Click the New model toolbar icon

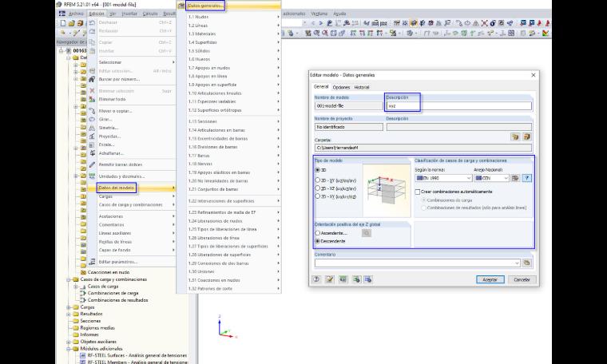click(x=63, y=23)
